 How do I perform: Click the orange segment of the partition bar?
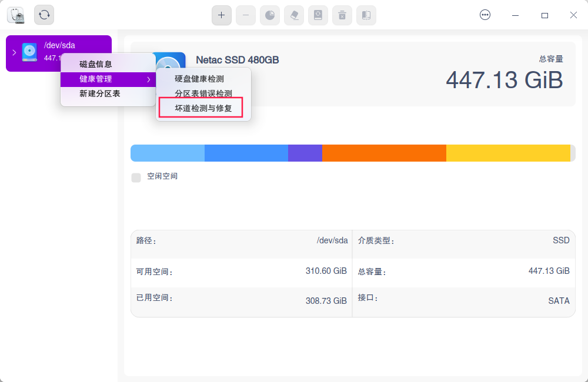382,153
